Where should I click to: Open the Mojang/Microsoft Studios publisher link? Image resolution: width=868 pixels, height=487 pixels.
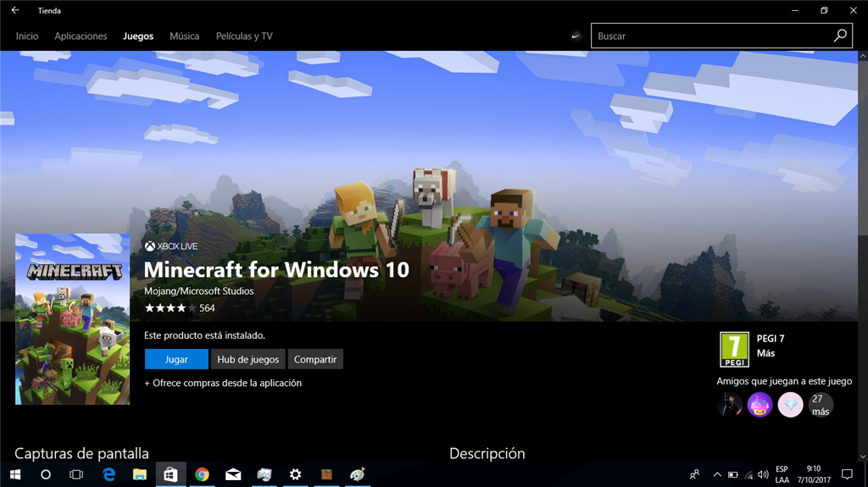(x=198, y=291)
